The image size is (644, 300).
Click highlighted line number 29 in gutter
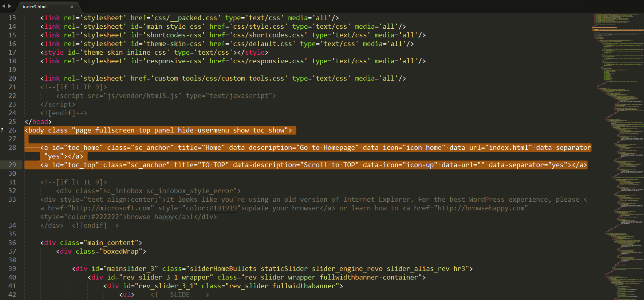[x=12, y=165]
